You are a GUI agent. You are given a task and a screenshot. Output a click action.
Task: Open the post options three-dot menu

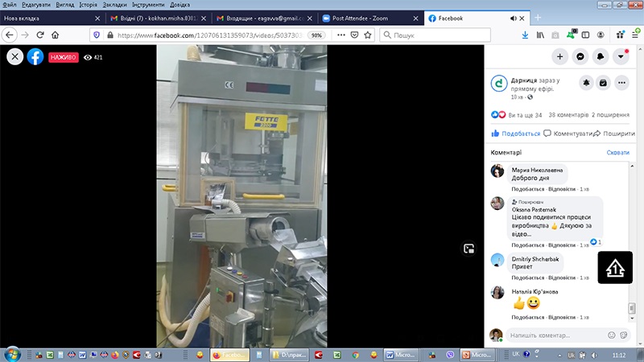621,83
